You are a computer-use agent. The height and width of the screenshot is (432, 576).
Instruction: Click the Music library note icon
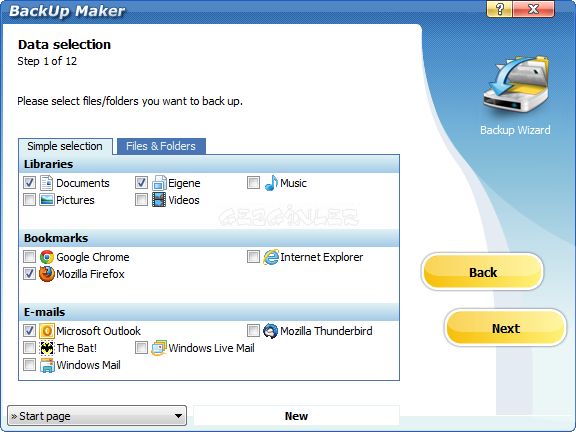point(271,183)
